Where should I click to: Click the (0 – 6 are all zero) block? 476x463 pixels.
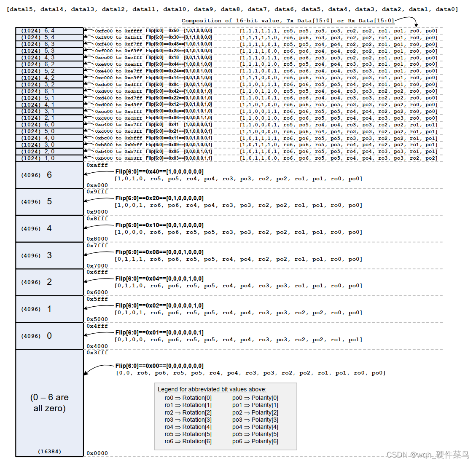pos(48,402)
